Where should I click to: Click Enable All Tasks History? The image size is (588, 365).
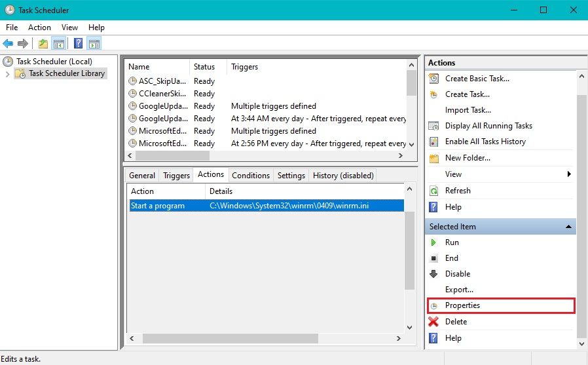coord(485,142)
